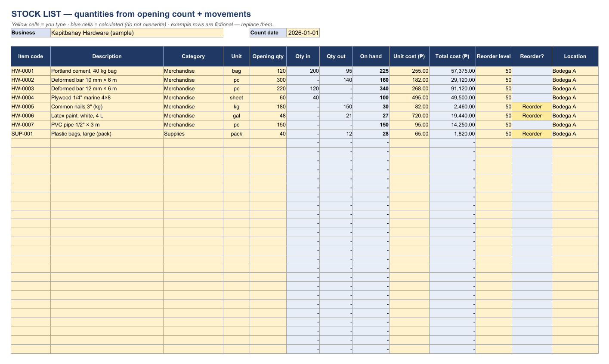Select unit cost 495.00 for Plywood
This screenshot has height=364, width=609.
(x=409, y=98)
